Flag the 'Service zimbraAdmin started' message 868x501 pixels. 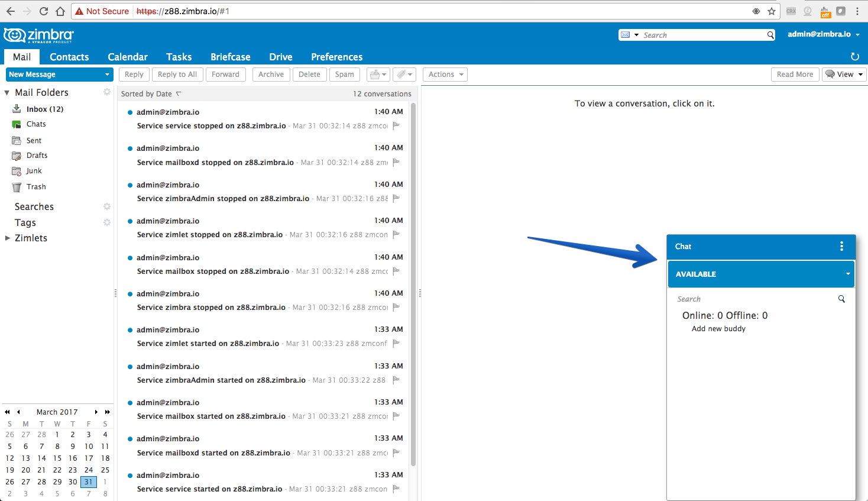(396, 380)
